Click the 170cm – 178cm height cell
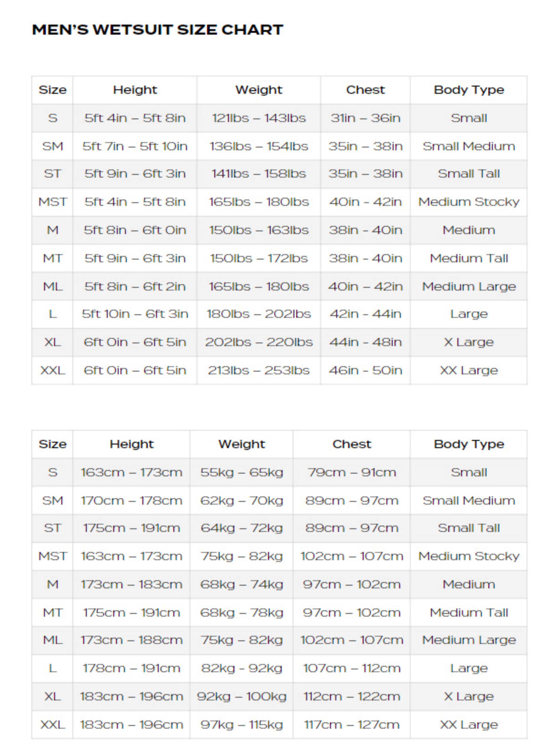Viewport: 557px width, 756px height. pyautogui.click(x=131, y=501)
